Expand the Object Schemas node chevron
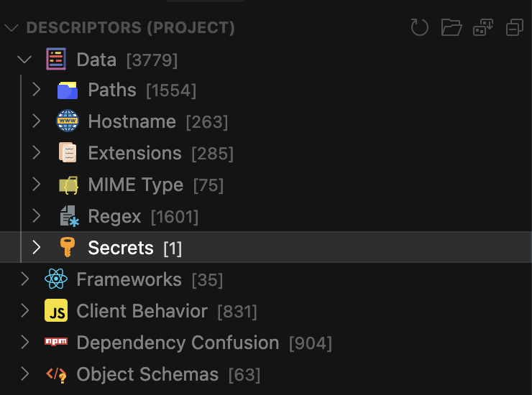The image size is (532, 395). [x=24, y=373]
